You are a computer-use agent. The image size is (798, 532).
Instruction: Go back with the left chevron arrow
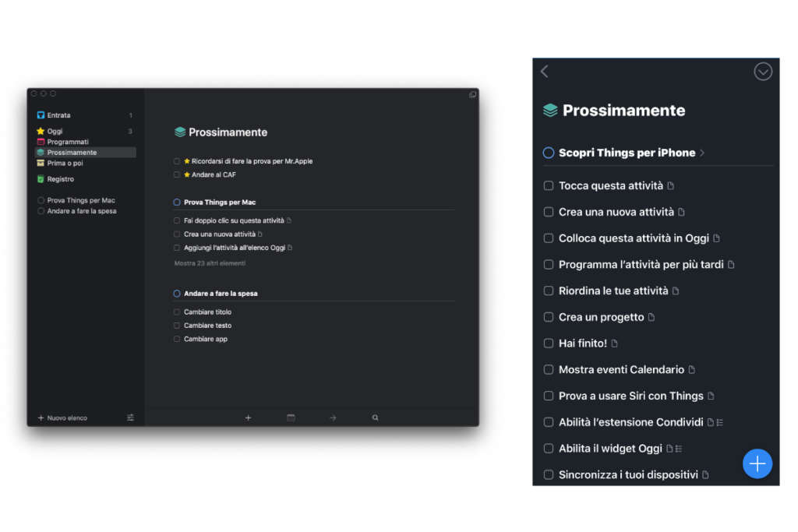point(545,71)
